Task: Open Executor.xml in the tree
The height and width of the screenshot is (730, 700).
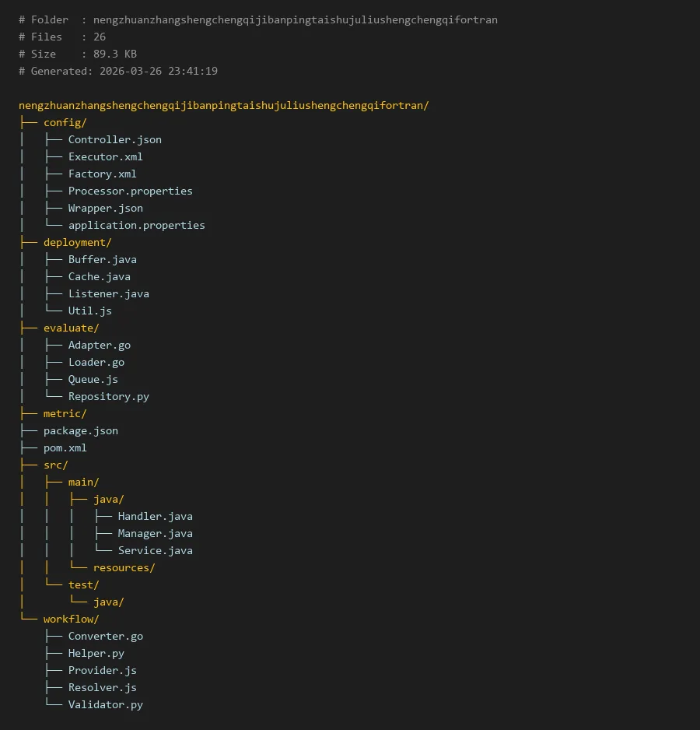Action: [x=105, y=156]
